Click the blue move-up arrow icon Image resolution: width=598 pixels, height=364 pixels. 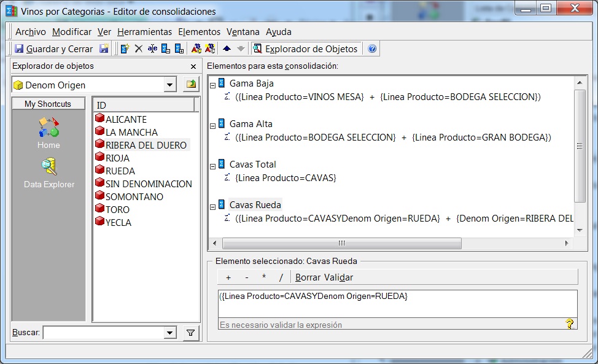coord(227,49)
